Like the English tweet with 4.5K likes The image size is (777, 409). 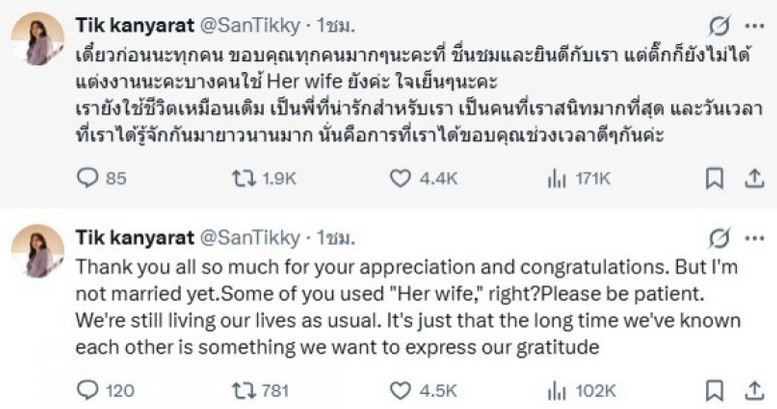point(401,389)
